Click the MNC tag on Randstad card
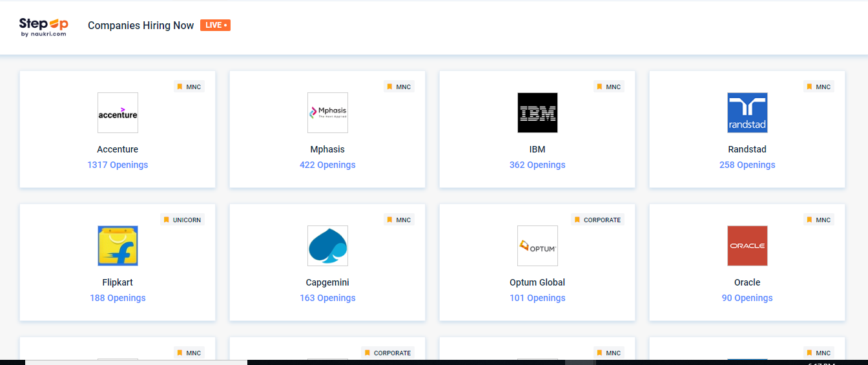The width and height of the screenshot is (868, 365). tap(819, 87)
